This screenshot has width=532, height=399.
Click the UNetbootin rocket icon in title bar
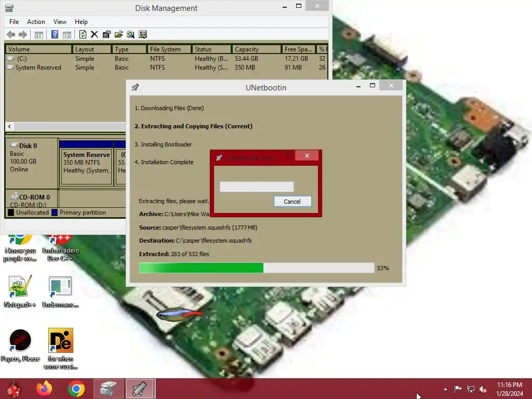(x=135, y=87)
